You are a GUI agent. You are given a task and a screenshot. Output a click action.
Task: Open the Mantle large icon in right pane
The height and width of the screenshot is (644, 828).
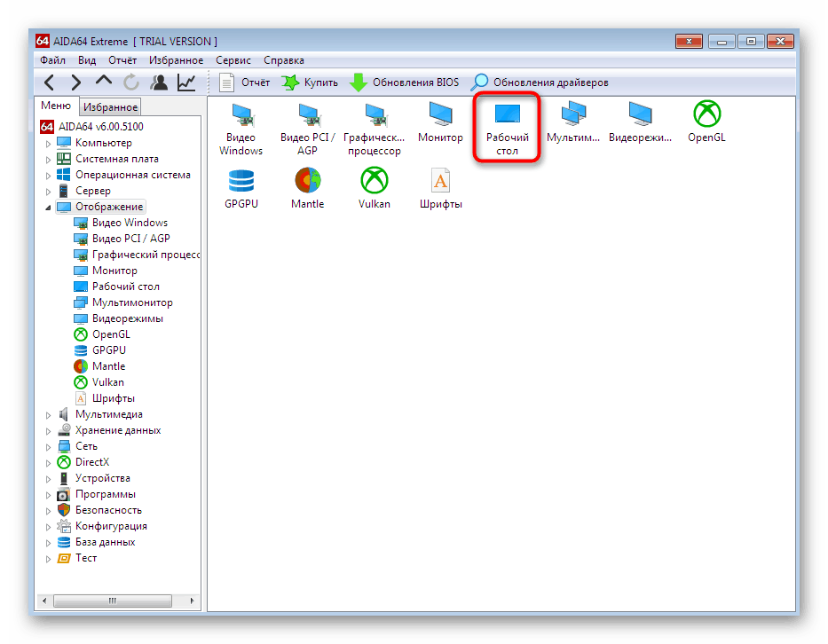point(307,189)
